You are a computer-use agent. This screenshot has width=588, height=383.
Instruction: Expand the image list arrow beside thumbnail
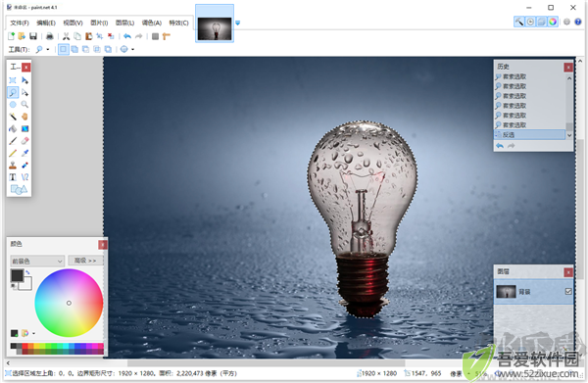(x=237, y=23)
